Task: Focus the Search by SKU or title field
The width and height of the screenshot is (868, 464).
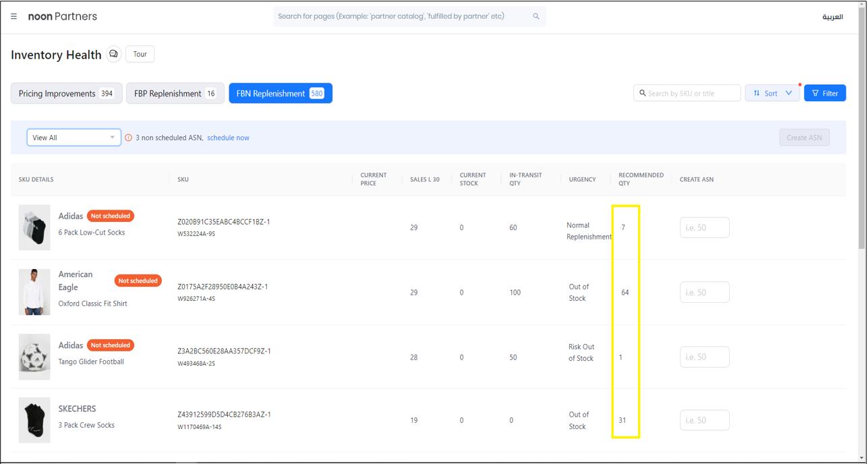Action: 691,94
